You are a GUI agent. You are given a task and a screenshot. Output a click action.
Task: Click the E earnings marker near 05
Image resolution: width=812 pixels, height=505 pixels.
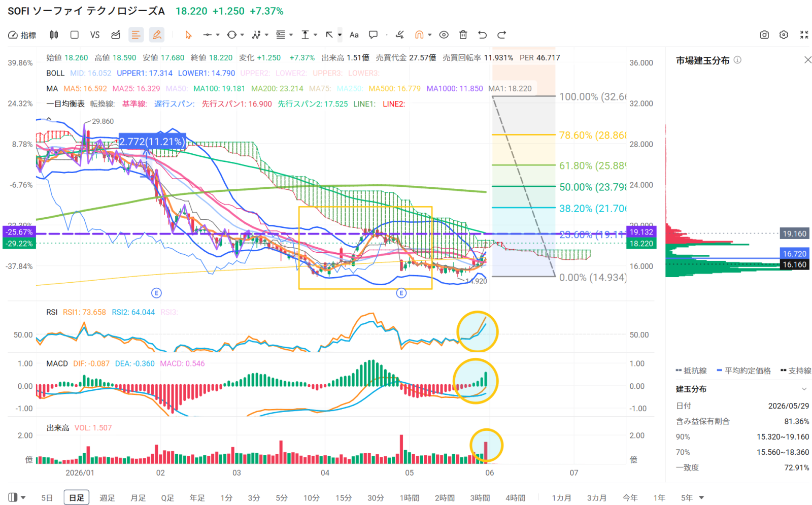[x=401, y=293]
